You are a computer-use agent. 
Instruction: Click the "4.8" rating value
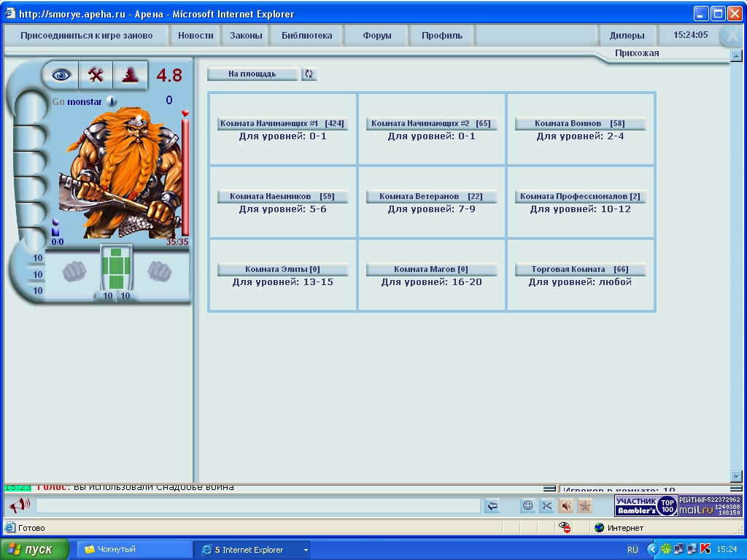pyautogui.click(x=169, y=75)
